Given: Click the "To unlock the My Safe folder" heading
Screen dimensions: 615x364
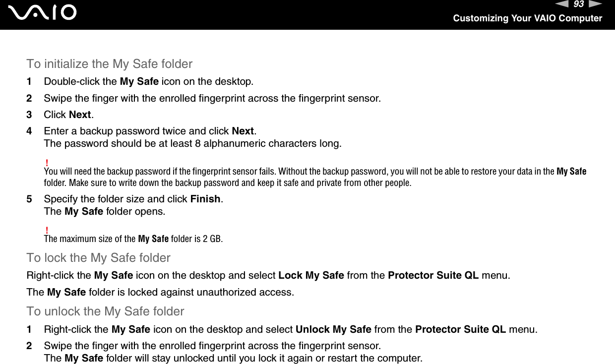Looking at the screenshot, I should 105,311.
